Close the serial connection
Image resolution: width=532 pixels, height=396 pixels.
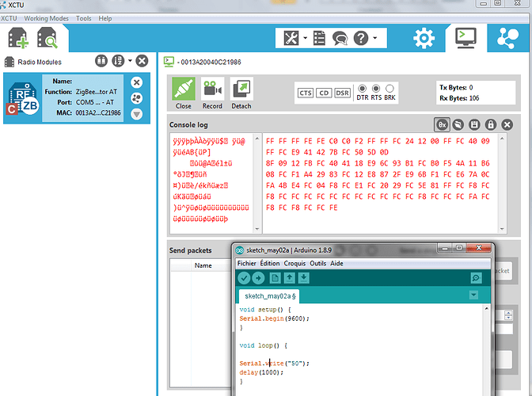pos(184,93)
